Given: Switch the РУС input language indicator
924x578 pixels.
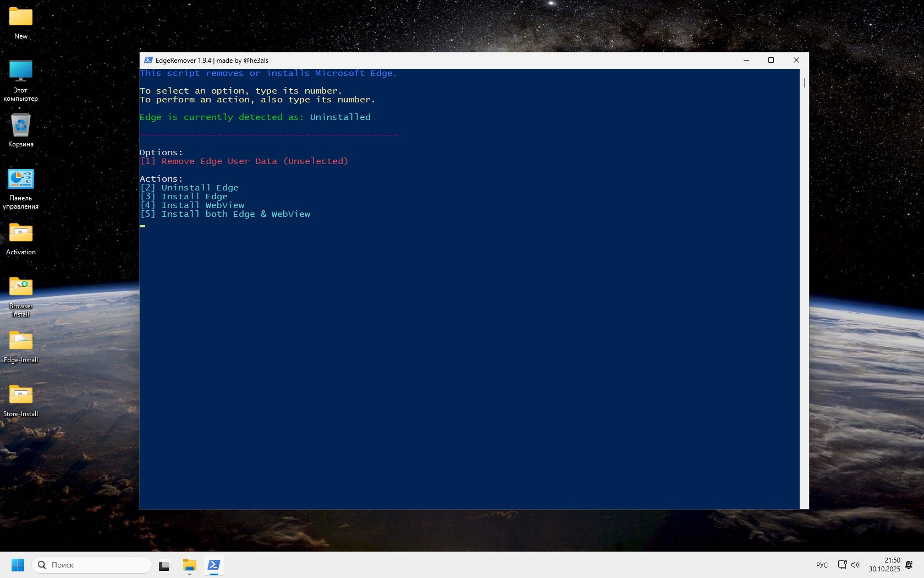Looking at the screenshot, I should coord(822,565).
